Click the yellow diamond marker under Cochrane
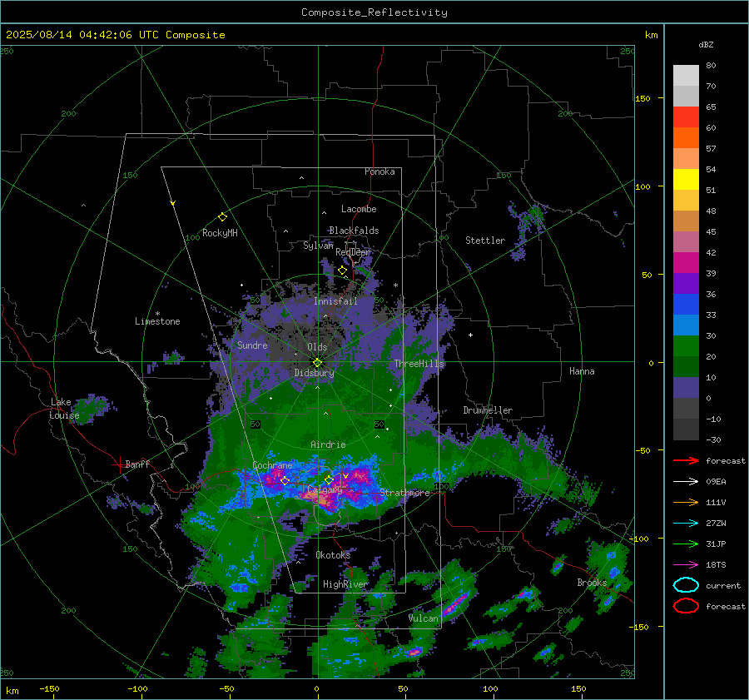Image resolution: width=749 pixels, height=700 pixels. pyautogui.click(x=285, y=480)
